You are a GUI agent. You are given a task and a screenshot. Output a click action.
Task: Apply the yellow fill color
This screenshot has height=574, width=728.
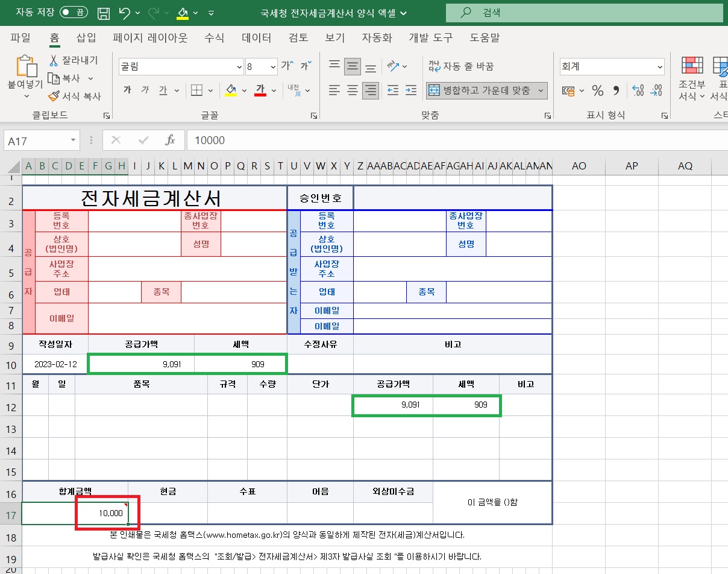click(231, 90)
